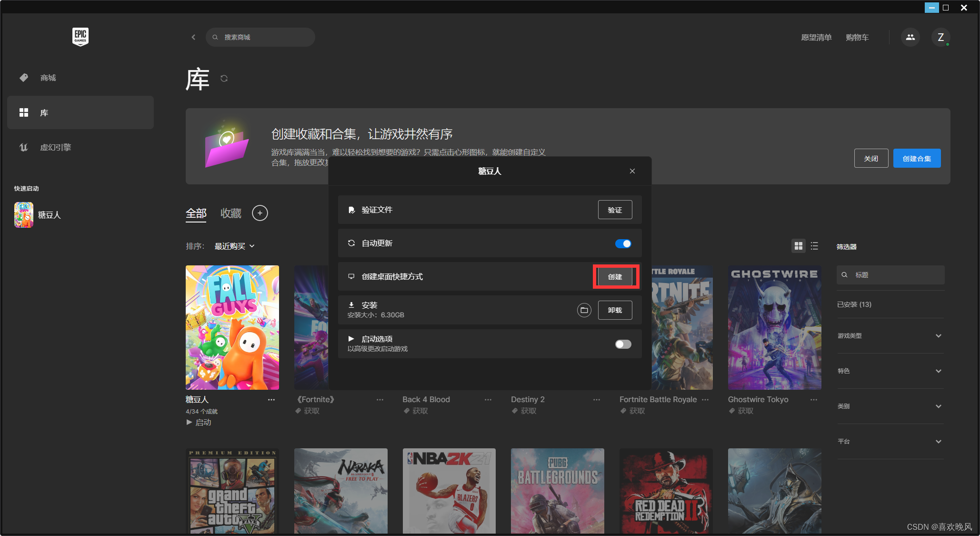Click 获取 under Destiny 2

524,411
